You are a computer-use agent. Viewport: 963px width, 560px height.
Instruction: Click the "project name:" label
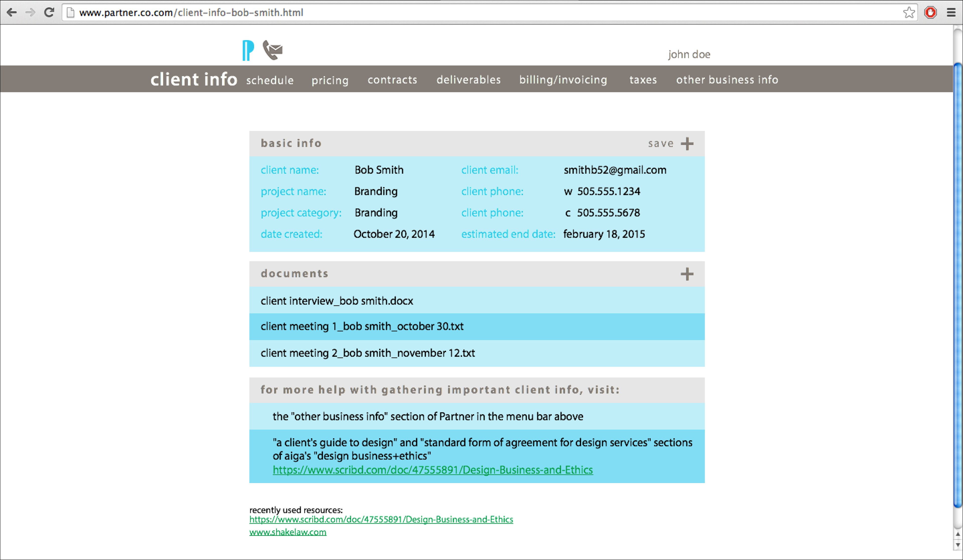tap(293, 191)
